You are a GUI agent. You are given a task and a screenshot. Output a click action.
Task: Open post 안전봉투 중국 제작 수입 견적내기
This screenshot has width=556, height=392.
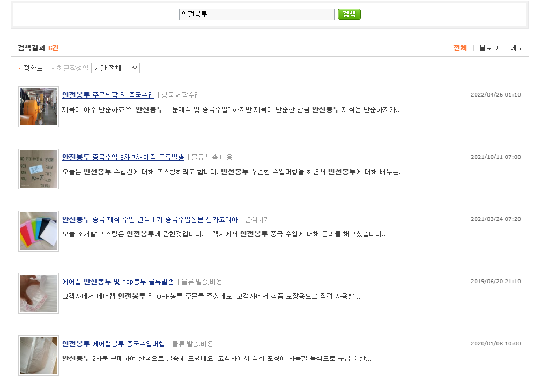[x=150, y=219]
